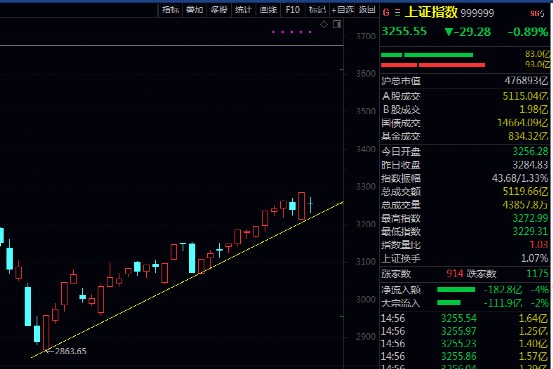Toggle the side panel layout icon

pyautogui.click(x=337, y=24)
